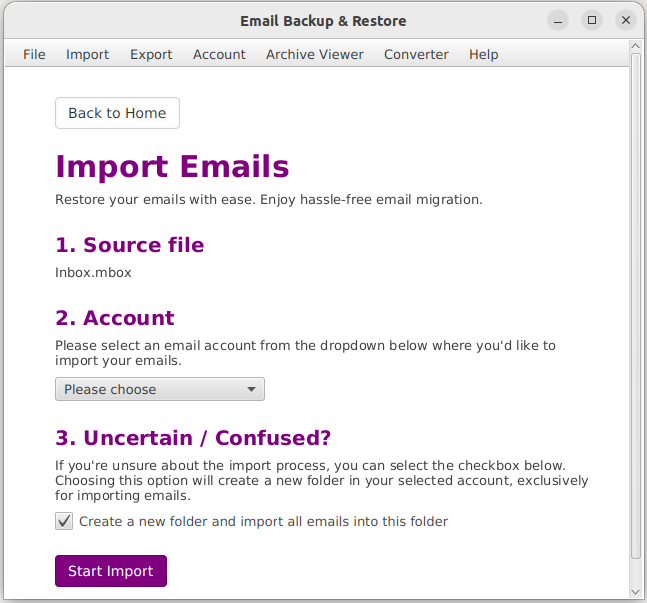
Task: Click the 2. Account heading
Action: tap(115, 318)
